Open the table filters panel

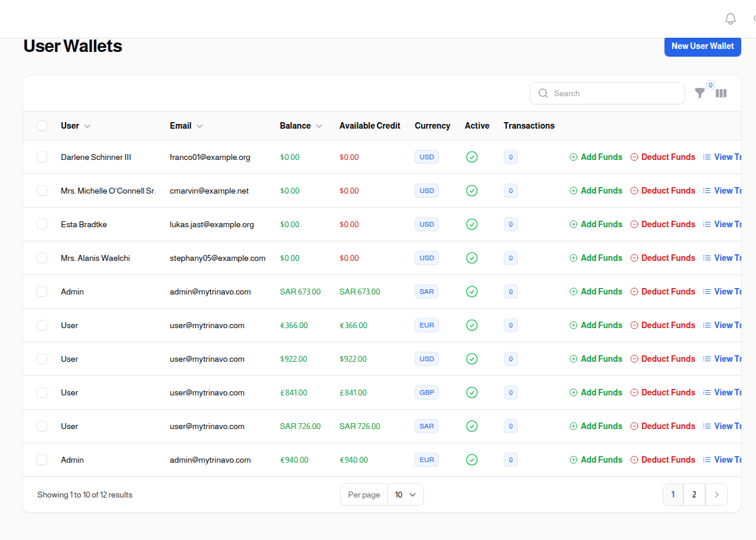click(700, 93)
